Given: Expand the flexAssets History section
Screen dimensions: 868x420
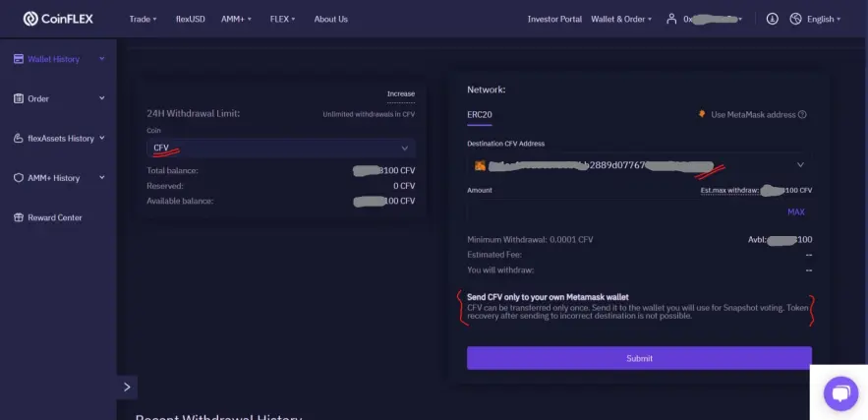Looking at the screenshot, I should click(102, 138).
